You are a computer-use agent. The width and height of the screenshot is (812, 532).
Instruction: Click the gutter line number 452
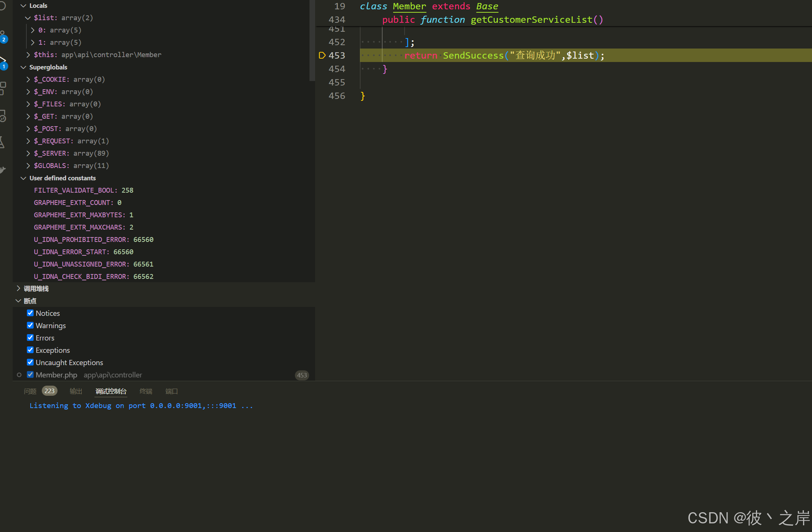[x=337, y=42]
